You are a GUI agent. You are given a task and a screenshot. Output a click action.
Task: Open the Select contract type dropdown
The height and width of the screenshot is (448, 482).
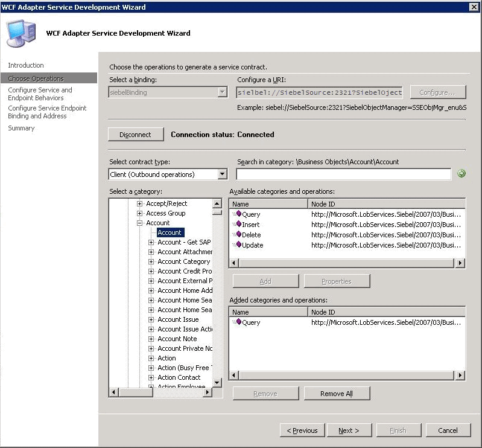point(222,174)
